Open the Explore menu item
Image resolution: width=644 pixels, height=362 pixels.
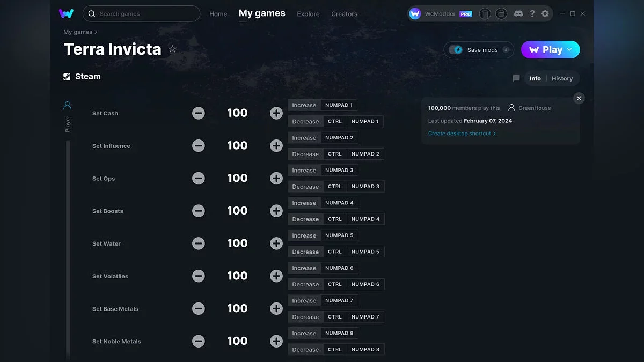(308, 14)
